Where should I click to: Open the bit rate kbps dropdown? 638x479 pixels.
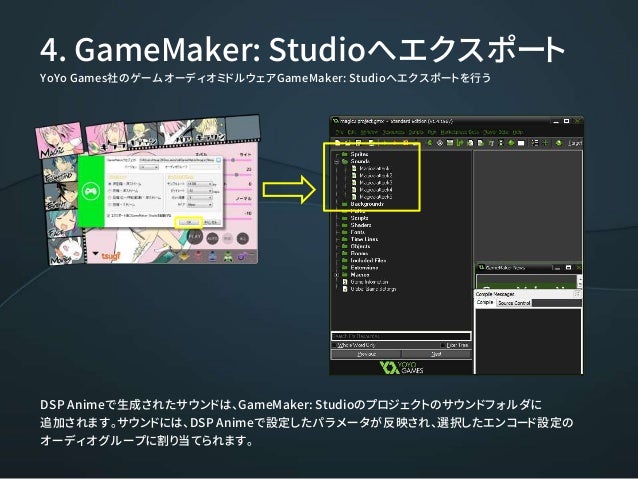pyautogui.click(x=199, y=191)
